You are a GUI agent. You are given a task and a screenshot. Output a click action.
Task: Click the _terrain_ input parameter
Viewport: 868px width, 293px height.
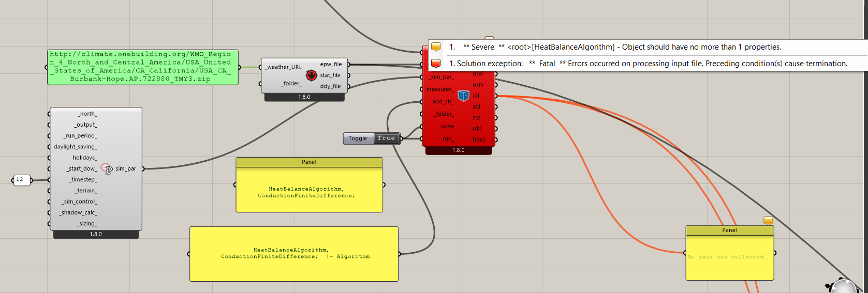pyautogui.click(x=86, y=191)
